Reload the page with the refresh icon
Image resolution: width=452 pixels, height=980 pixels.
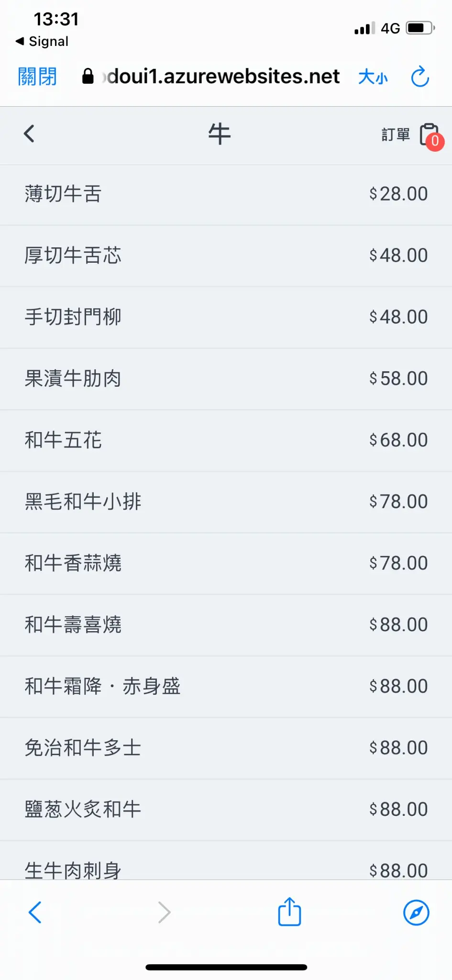point(420,77)
